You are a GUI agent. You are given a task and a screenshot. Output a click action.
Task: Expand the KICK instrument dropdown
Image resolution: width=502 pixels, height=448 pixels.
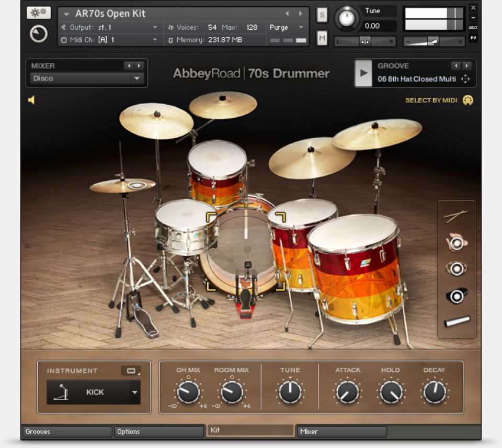134,393
